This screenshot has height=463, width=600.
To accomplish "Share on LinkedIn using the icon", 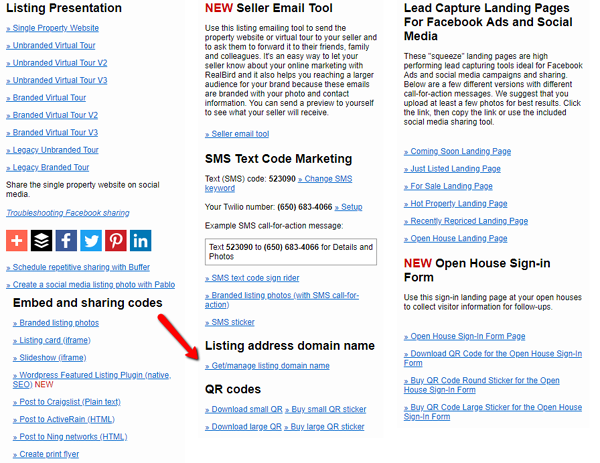I will coord(140,240).
